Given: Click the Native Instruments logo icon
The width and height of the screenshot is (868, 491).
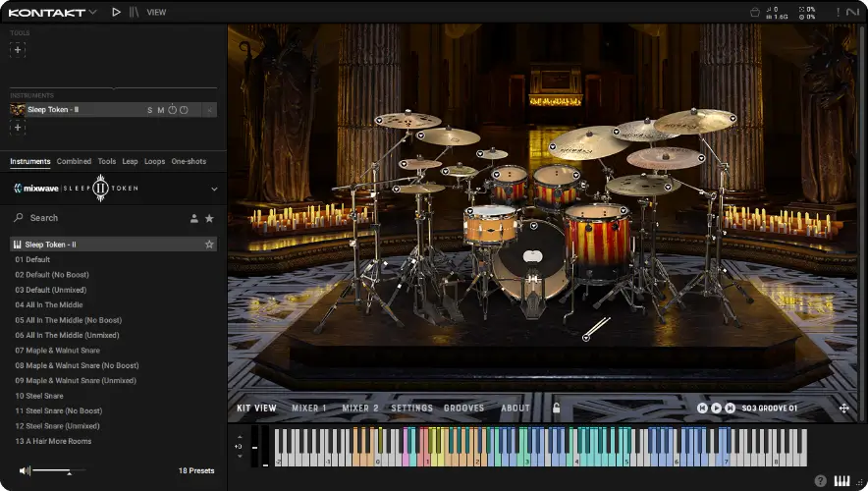Looking at the screenshot, I should (852, 12).
